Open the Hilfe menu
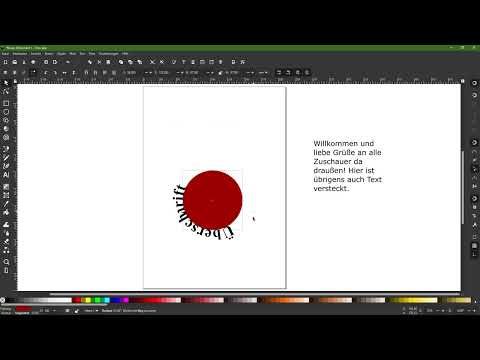Screen dimensions: 480x360 click(x=125, y=53)
